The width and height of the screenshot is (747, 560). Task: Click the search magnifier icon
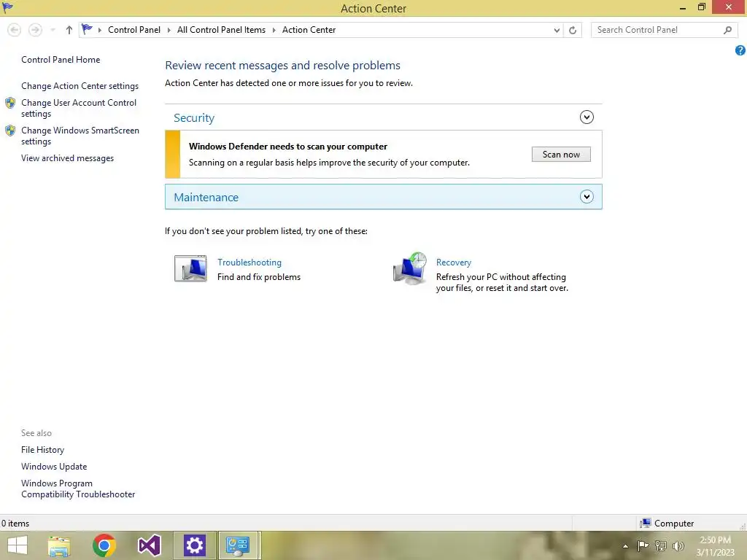(727, 30)
